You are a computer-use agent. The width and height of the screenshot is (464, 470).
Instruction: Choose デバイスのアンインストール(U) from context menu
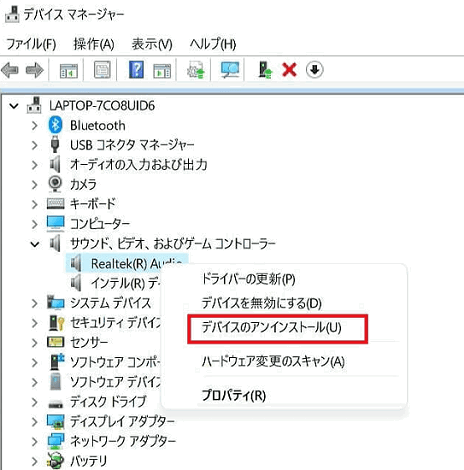click(x=271, y=328)
